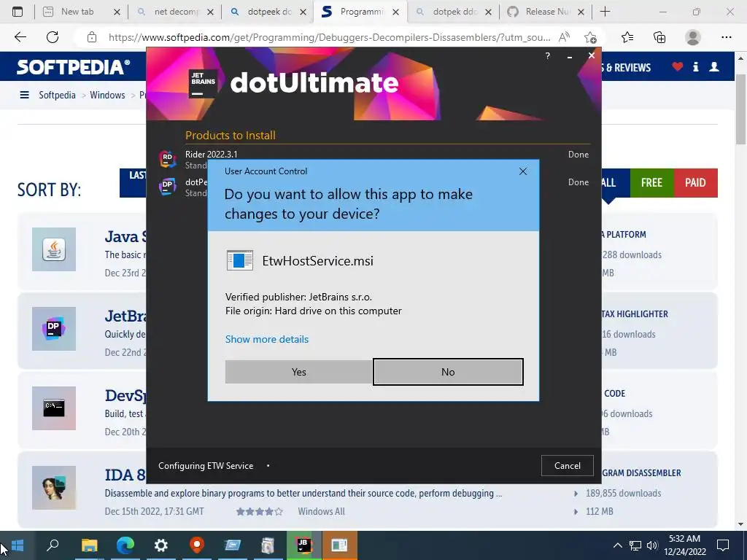Add page to favorites star icon
Viewport: 747px width, 560px height.
590,37
